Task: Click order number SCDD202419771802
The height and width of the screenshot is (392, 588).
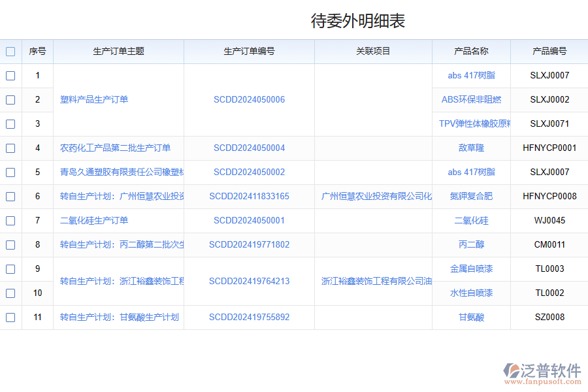Action: (x=249, y=245)
